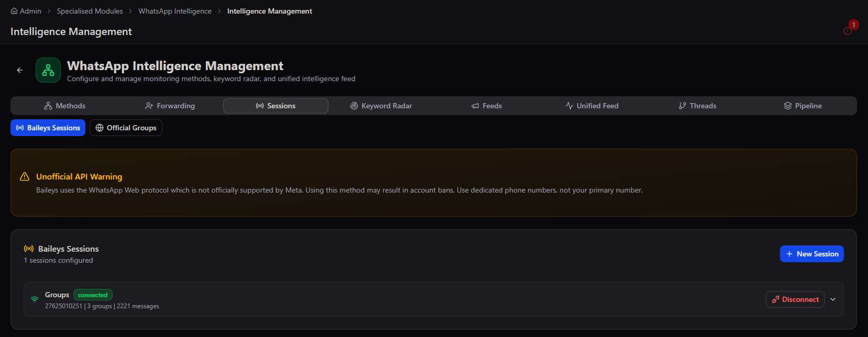This screenshot has width=868, height=337.
Task: Switch to the Forwarding tab
Action: click(170, 106)
